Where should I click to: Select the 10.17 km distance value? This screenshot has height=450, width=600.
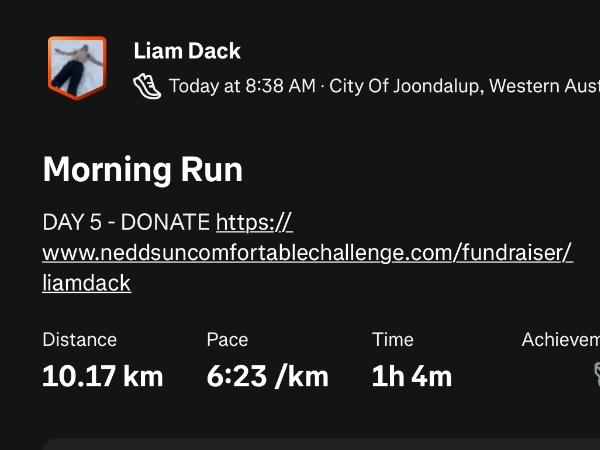tap(102, 377)
